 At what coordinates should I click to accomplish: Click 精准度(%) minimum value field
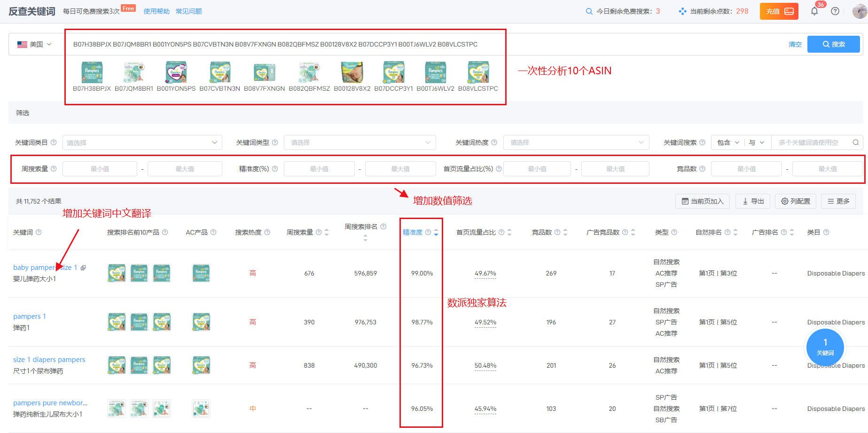[319, 169]
